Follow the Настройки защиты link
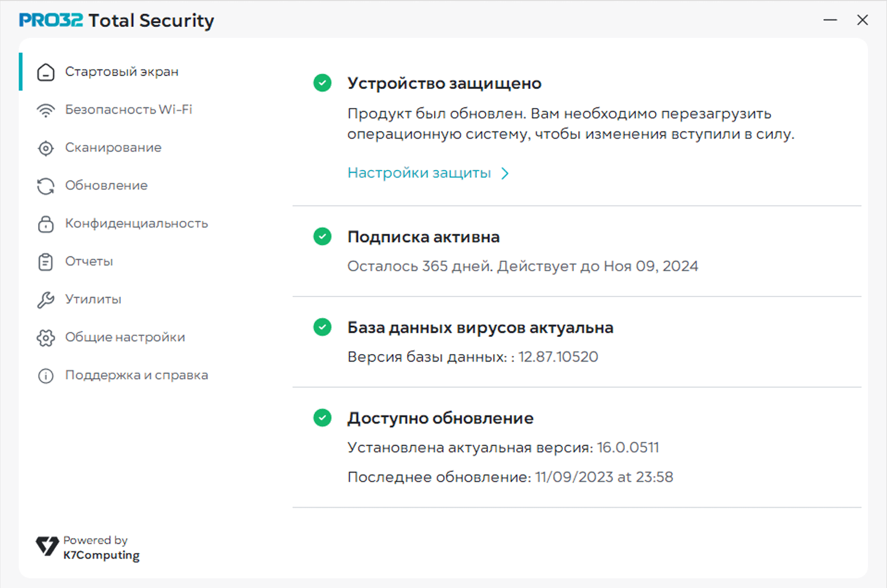Viewport: 887px width, 588px height. 419,173
